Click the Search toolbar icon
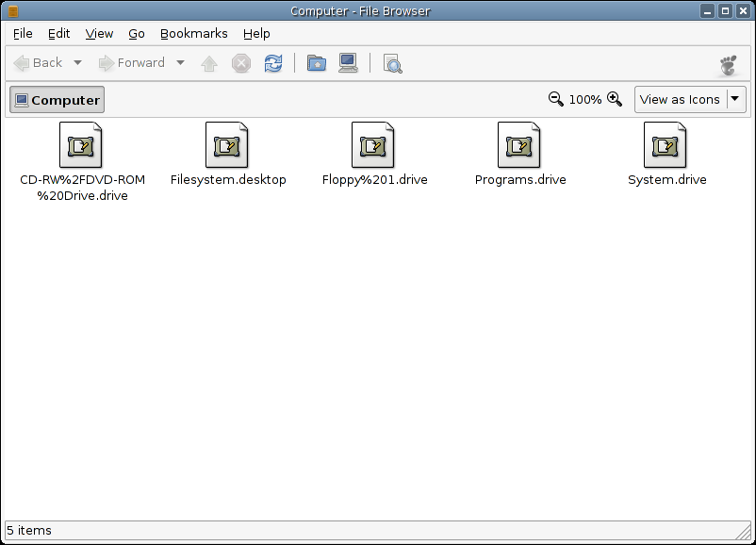Screen dimensions: 756x545 click(392, 63)
